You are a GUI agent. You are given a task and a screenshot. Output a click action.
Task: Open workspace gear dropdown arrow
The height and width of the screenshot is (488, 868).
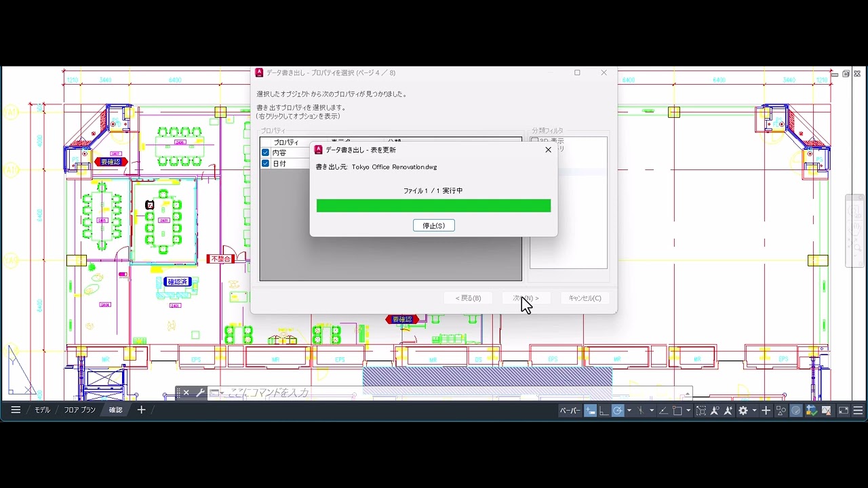(754, 411)
